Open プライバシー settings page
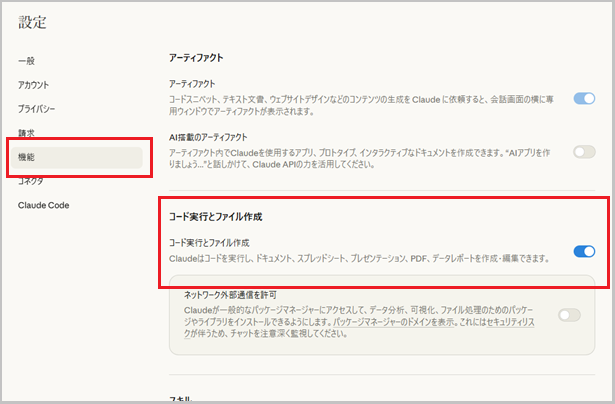Viewport: 615px width, 404px height. (39, 108)
